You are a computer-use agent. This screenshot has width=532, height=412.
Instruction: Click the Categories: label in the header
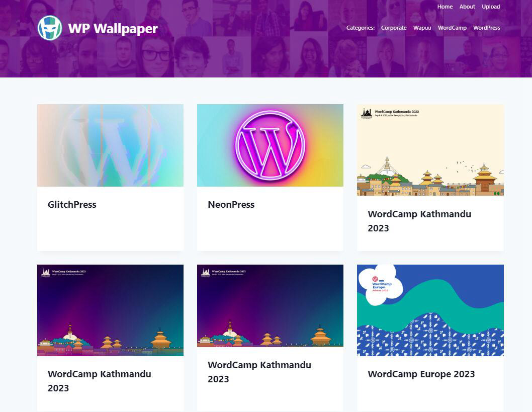[361, 28]
